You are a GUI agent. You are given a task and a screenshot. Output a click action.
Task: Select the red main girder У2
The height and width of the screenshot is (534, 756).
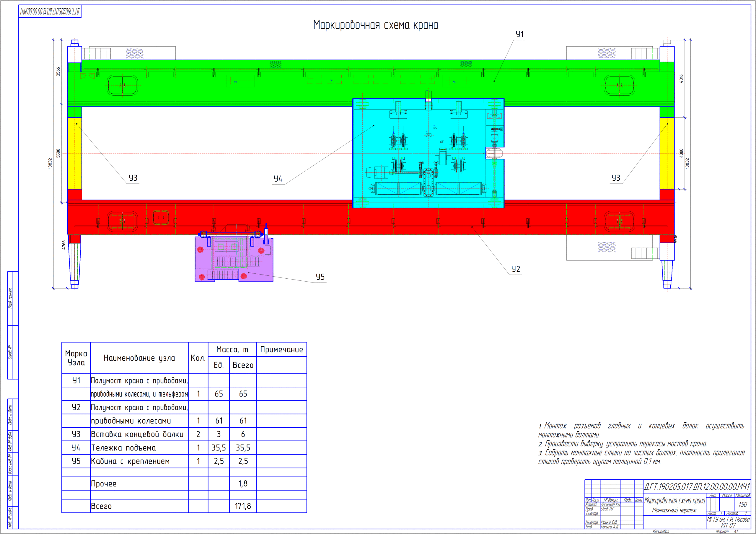[x=371, y=217]
